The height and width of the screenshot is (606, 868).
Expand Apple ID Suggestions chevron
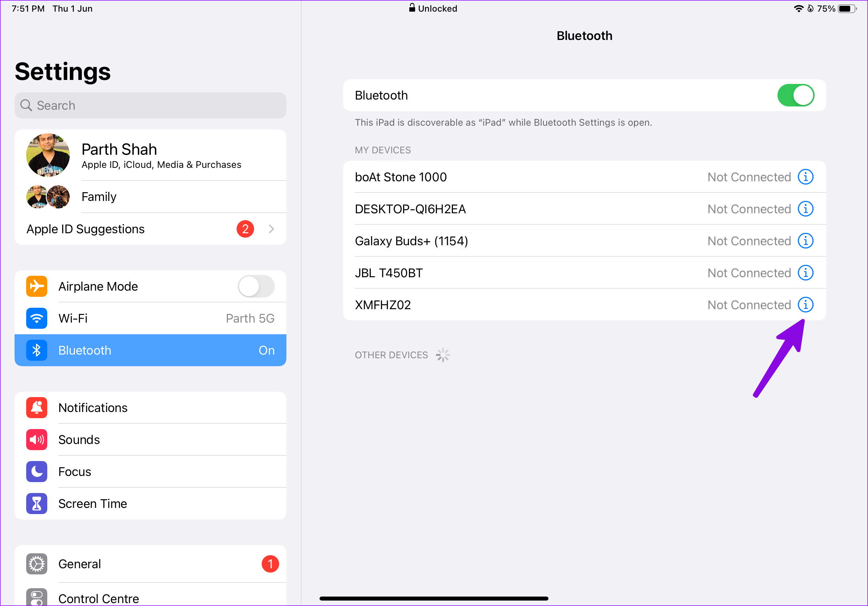271,229
